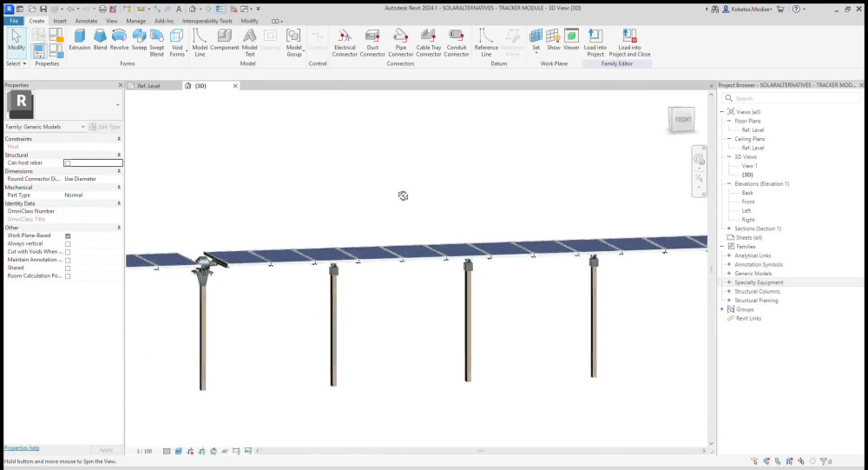The height and width of the screenshot is (470, 868).
Task: Open the Help question mark icon
Action: point(796,9)
